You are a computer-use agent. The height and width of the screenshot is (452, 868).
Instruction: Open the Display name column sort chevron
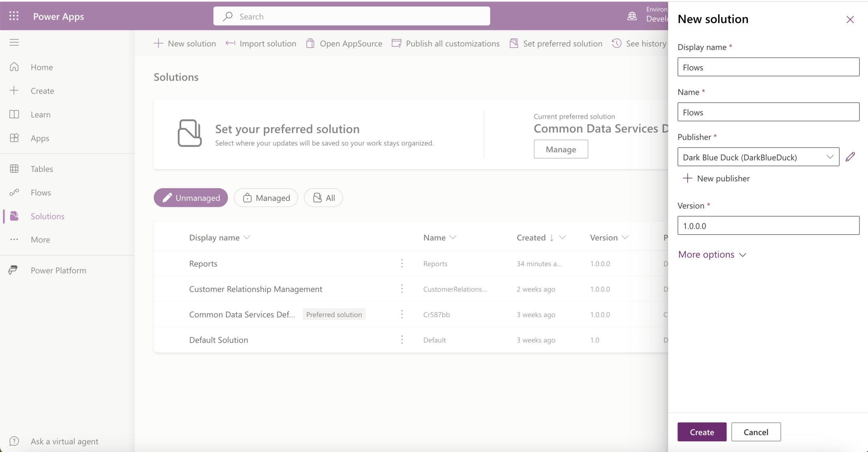[x=247, y=237]
